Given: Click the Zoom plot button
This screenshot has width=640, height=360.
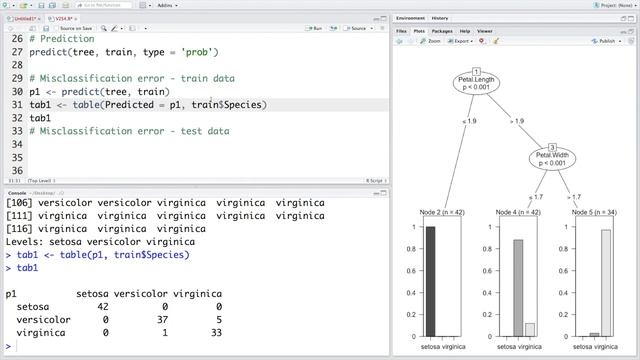Looking at the screenshot, I should point(430,41).
